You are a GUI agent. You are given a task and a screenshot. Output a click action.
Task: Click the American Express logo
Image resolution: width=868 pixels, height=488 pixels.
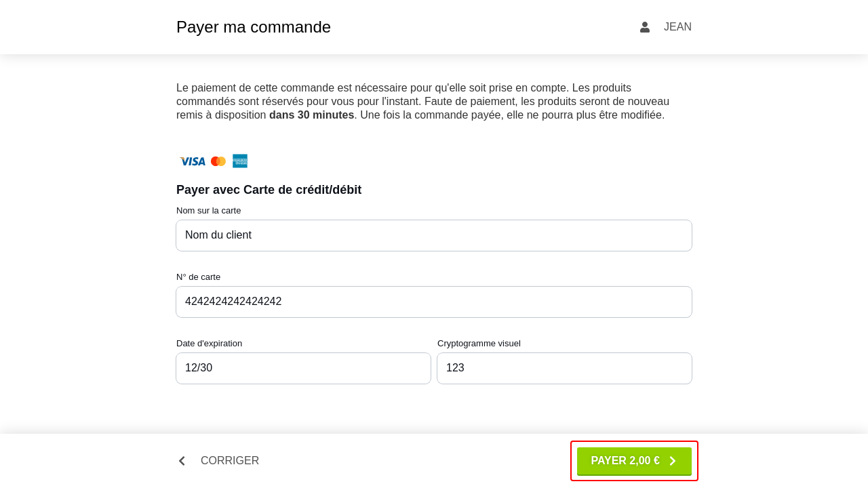point(240,161)
